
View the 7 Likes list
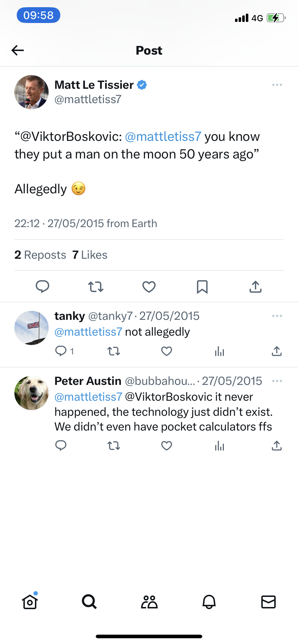point(90,255)
